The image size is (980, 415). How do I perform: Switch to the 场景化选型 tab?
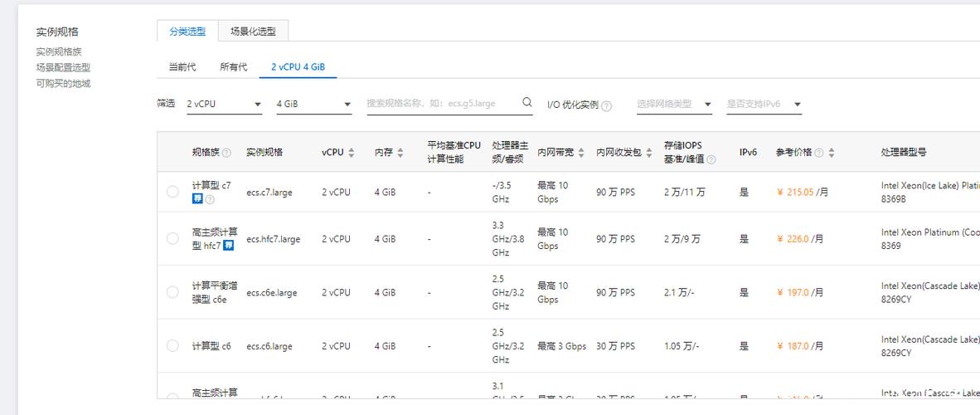(x=253, y=32)
